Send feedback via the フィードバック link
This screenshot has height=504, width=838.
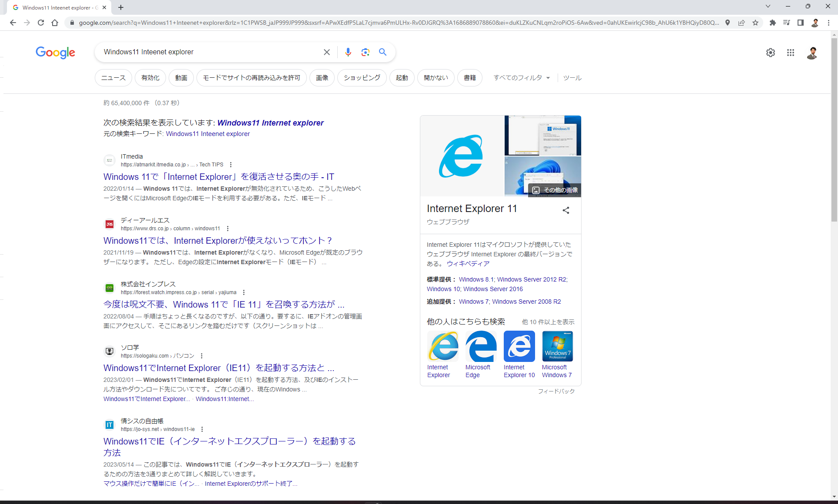(x=556, y=391)
